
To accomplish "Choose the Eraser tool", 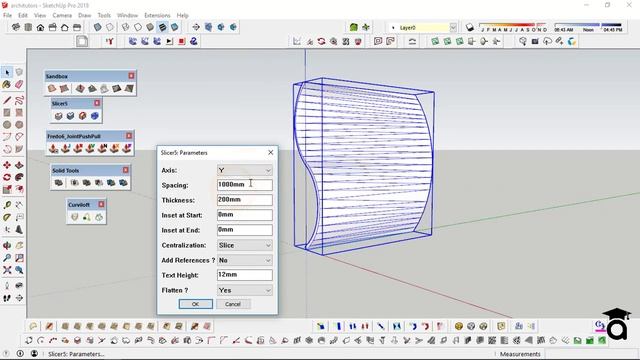I will coord(19,84).
